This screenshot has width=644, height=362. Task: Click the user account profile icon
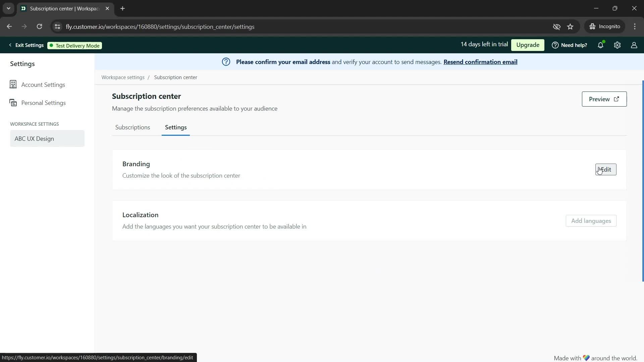(x=634, y=45)
